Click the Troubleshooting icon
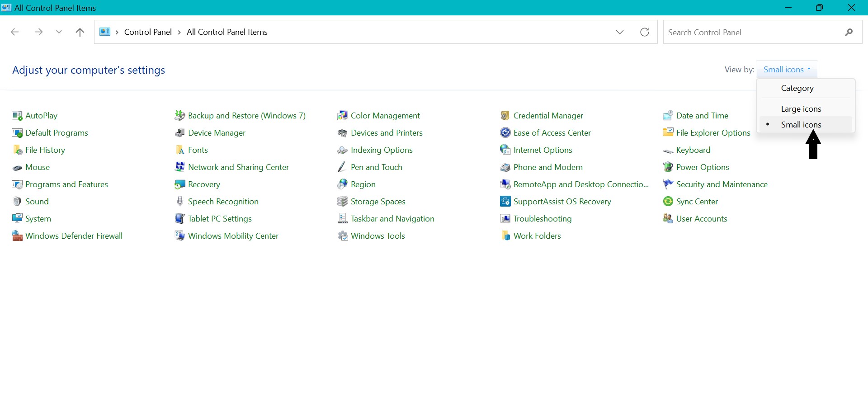868x415 pixels. click(x=505, y=219)
